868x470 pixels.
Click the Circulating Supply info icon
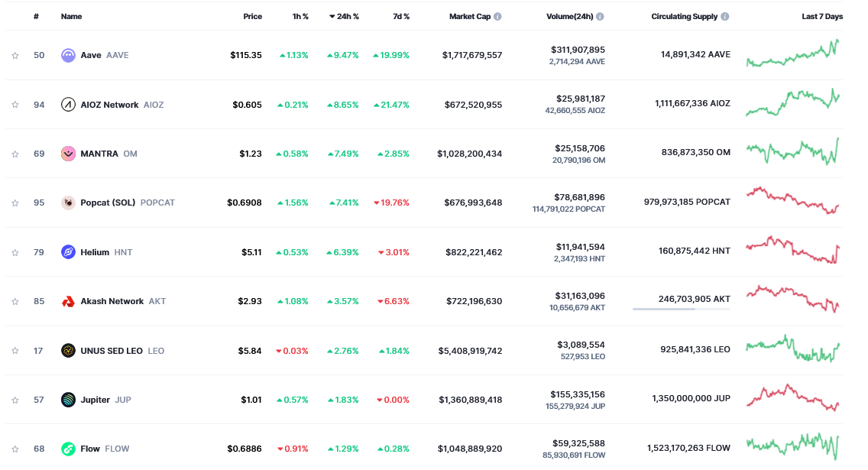tap(725, 17)
